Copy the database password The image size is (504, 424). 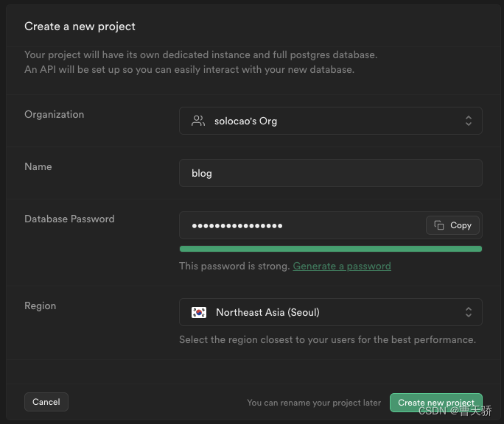[x=452, y=225]
